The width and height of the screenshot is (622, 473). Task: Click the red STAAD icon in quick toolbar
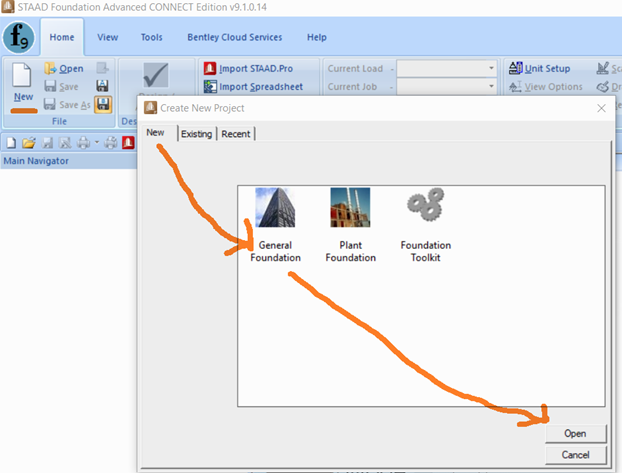[128, 142]
